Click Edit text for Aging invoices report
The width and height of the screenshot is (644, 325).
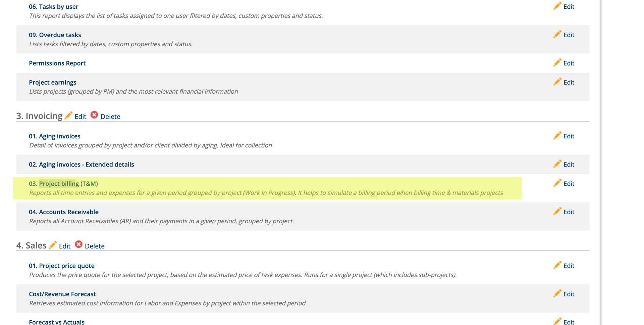point(569,136)
